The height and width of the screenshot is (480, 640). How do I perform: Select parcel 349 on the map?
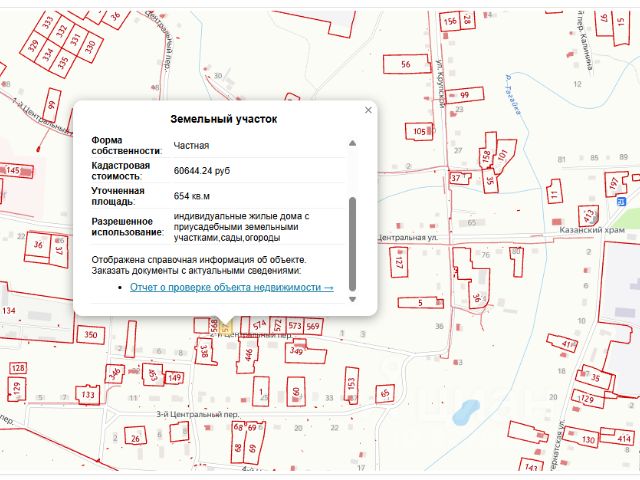click(304, 351)
